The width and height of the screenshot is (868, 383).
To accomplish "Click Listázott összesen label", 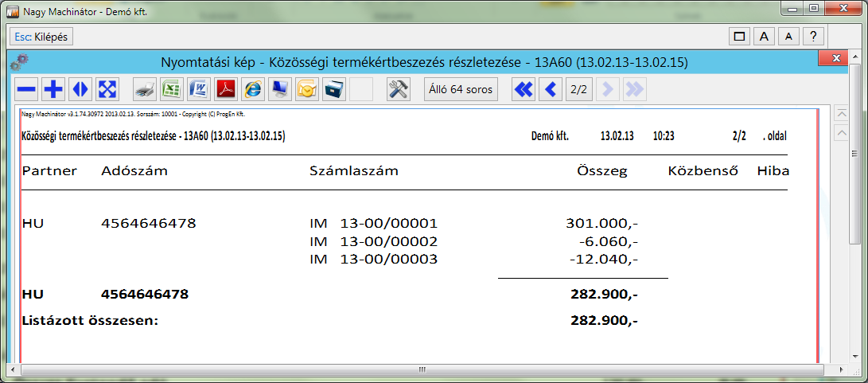I will click(x=90, y=320).
